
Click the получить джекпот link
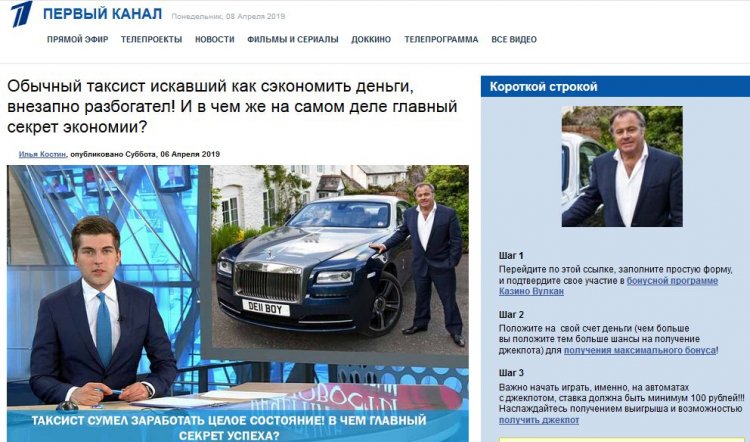(x=539, y=420)
